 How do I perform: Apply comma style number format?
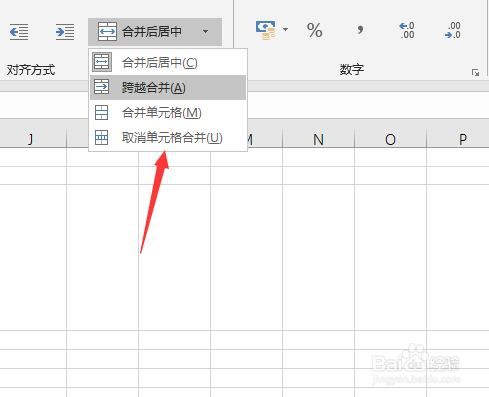tap(360, 30)
